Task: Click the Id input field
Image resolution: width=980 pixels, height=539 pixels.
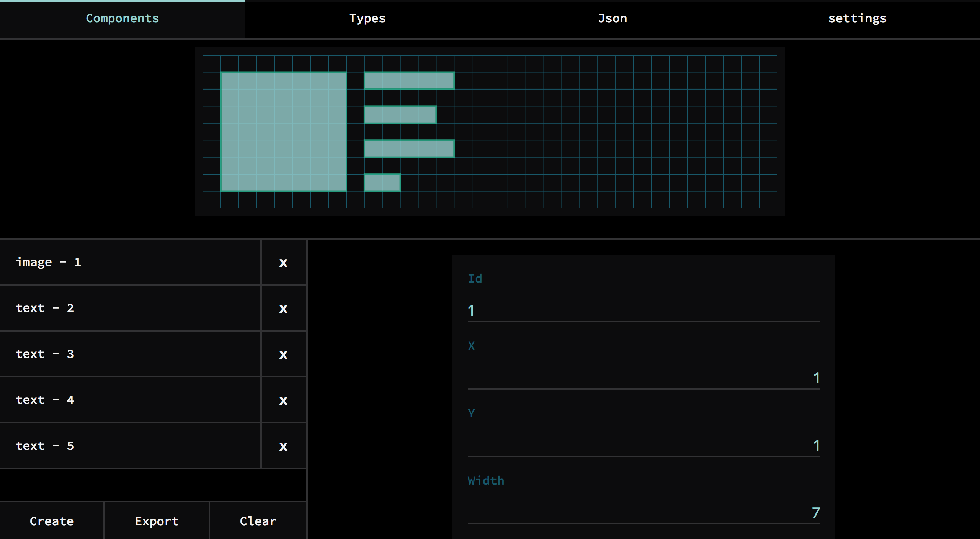Action: 643,310
